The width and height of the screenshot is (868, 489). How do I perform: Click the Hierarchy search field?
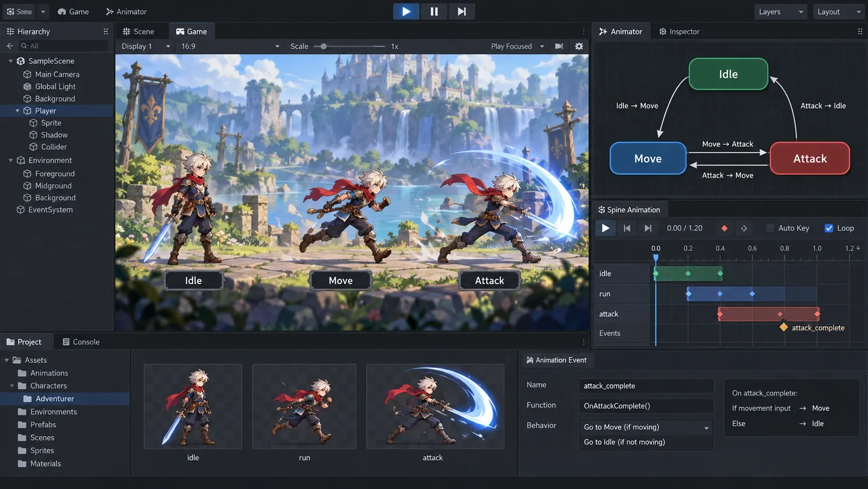[63, 46]
